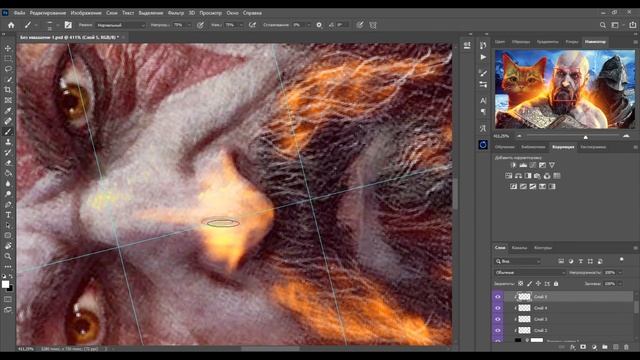Open the Файл menu

click(19, 13)
